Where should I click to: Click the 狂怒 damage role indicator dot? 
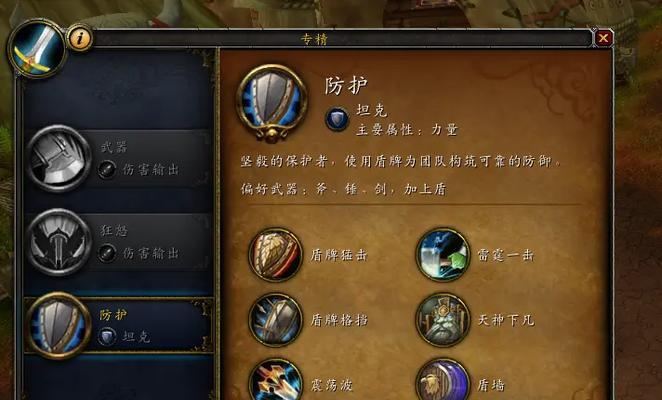point(106,253)
